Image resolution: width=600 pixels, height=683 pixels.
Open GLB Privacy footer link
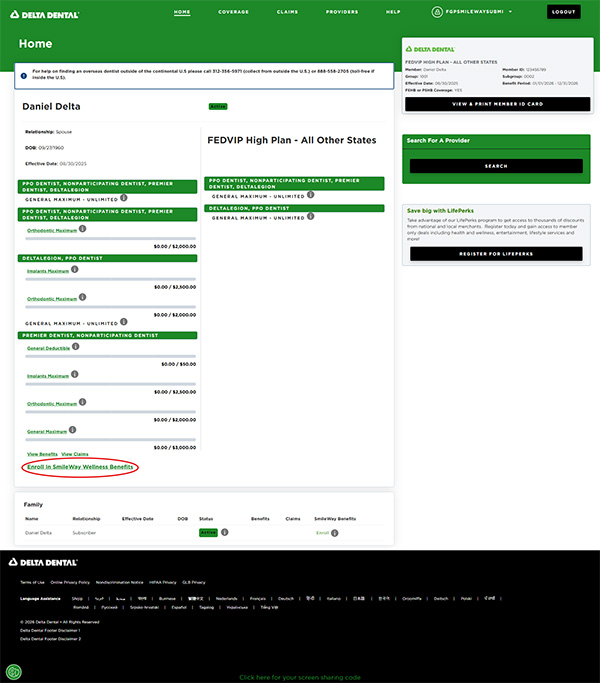(x=194, y=582)
